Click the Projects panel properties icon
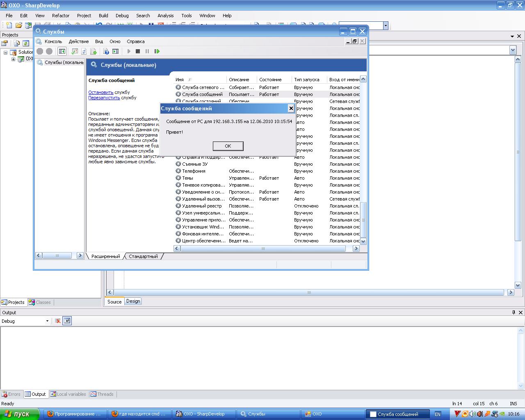 tap(5, 43)
